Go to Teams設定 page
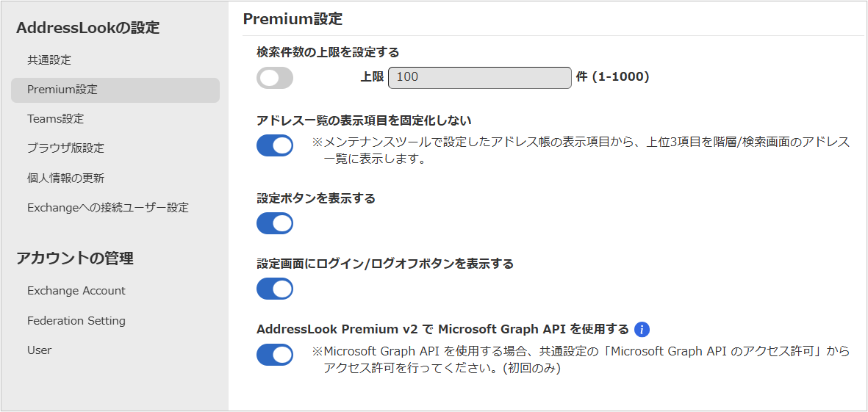This screenshot has width=868, height=412. click(55, 119)
